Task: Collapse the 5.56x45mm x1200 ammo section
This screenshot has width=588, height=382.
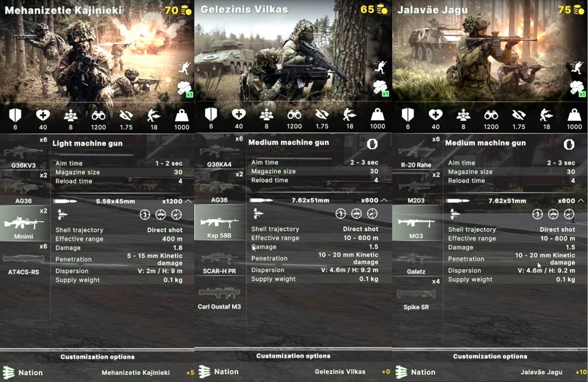Action: pos(189,201)
